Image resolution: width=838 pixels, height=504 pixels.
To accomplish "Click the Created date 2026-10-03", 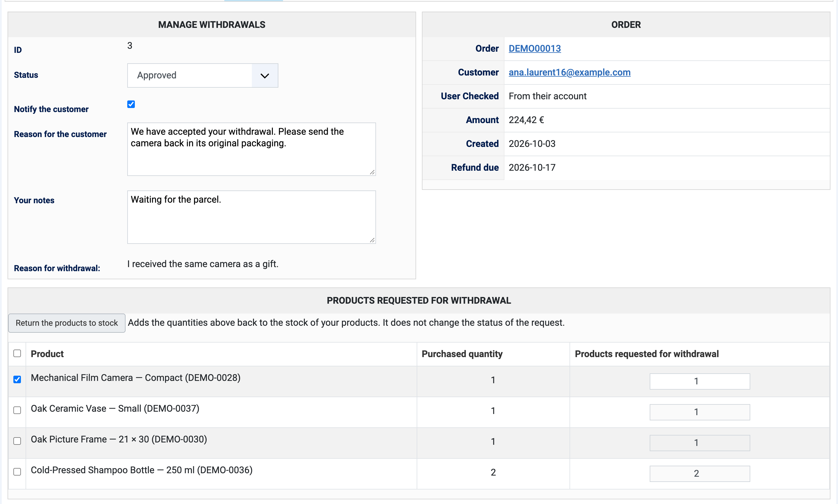I will coord(532,144).
